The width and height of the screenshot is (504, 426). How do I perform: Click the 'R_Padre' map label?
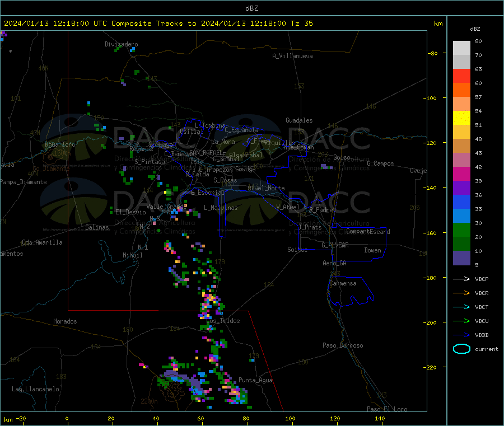(321, 210)
